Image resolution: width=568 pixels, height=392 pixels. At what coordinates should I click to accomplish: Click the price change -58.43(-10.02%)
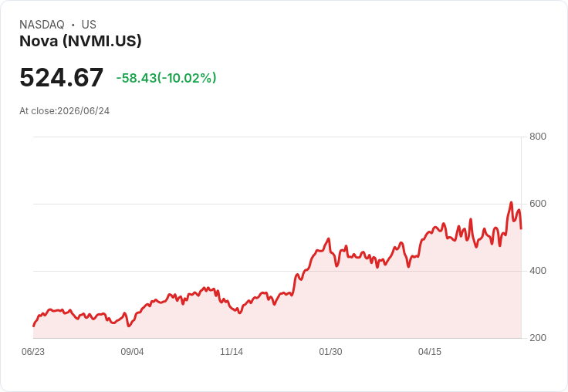click(x=166, y=78)
